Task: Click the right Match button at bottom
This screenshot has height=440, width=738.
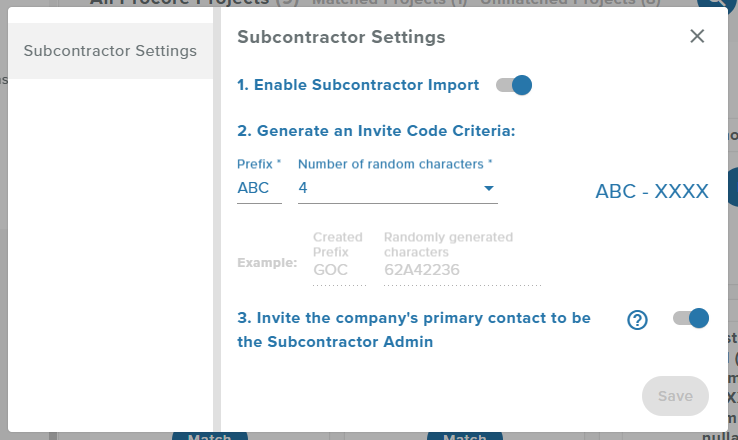Action: pos(465,436)
